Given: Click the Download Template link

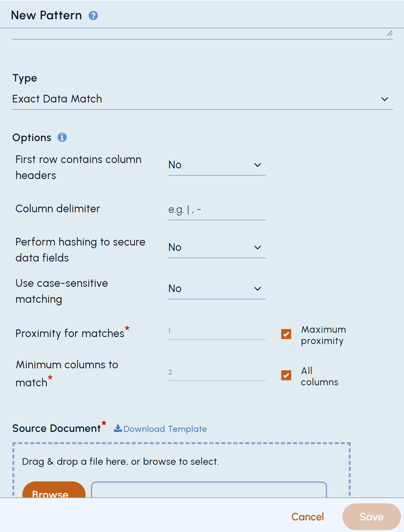Looking at the screenshot, I should pos(165,429).
